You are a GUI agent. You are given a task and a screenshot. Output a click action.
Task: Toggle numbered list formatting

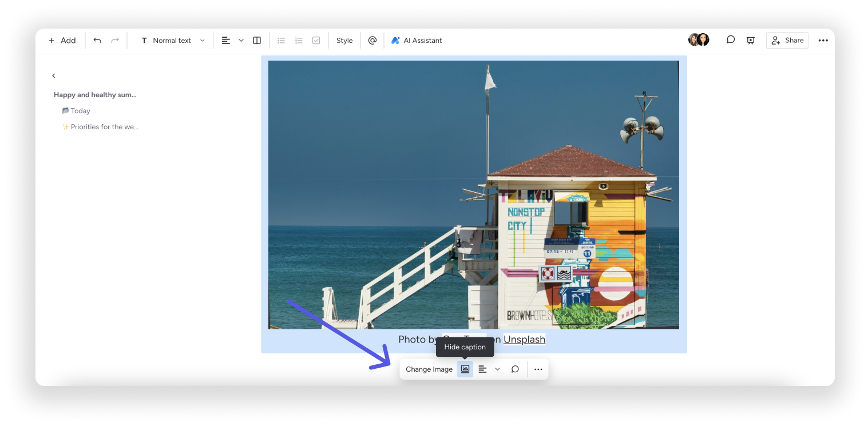(299, 41)
